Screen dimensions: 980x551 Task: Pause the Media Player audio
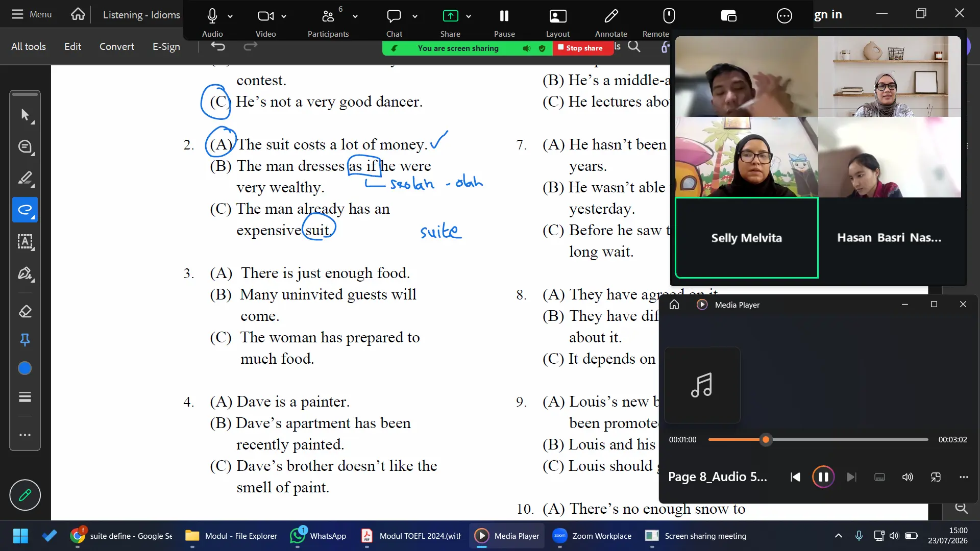[823, 477]
